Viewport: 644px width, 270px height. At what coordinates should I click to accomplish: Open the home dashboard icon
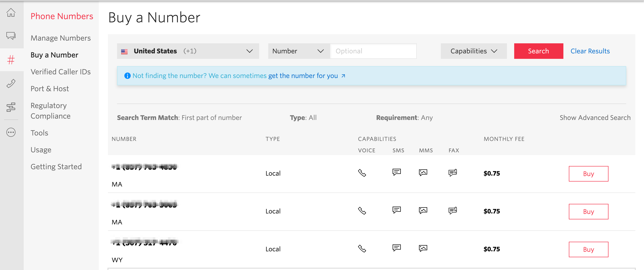click(11, 13)
